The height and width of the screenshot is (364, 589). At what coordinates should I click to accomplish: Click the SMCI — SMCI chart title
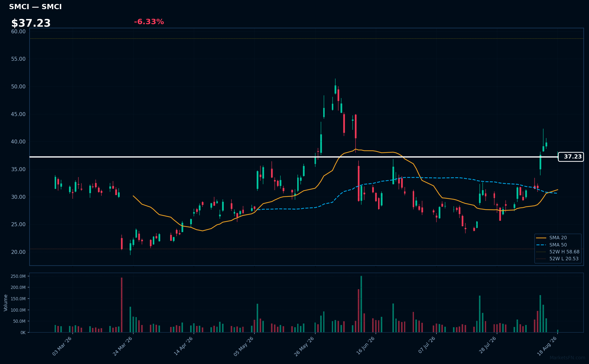pyautogui.click(x=35, y=7)
